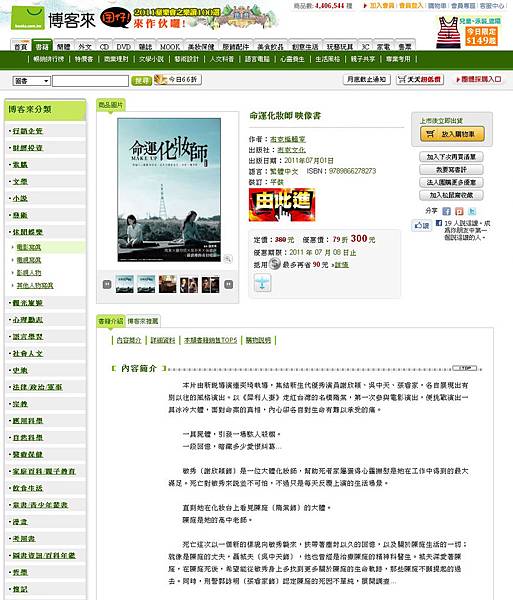Click the Plurk share icon

459,211
